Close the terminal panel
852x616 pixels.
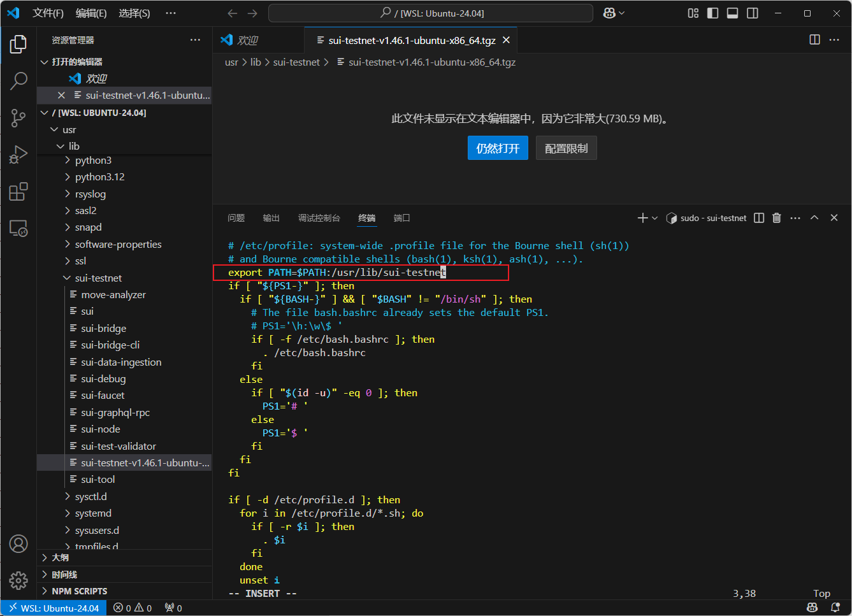click(834, 218)
